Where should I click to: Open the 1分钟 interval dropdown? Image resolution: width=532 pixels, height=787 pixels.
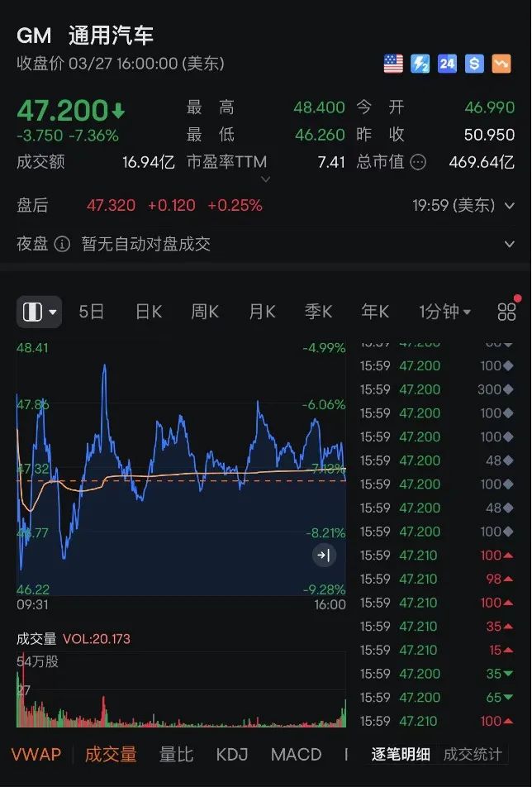coord(444,312)
